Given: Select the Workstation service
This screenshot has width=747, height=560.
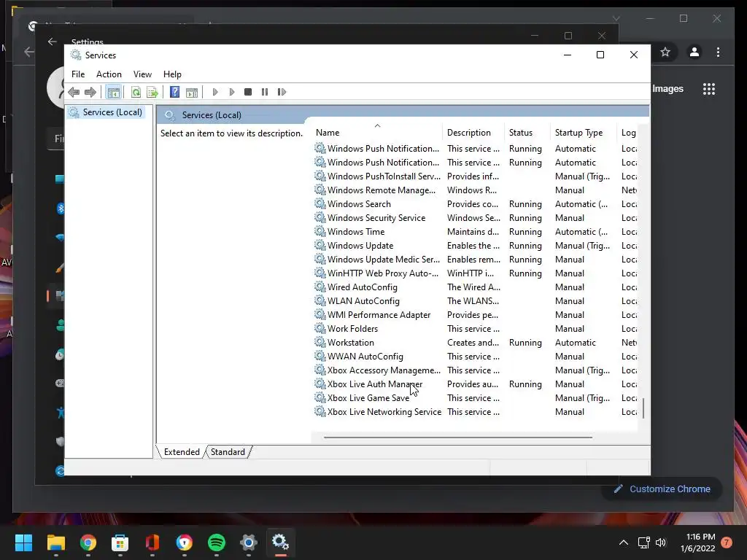Looking at the screenshot, I should point(475,343).
